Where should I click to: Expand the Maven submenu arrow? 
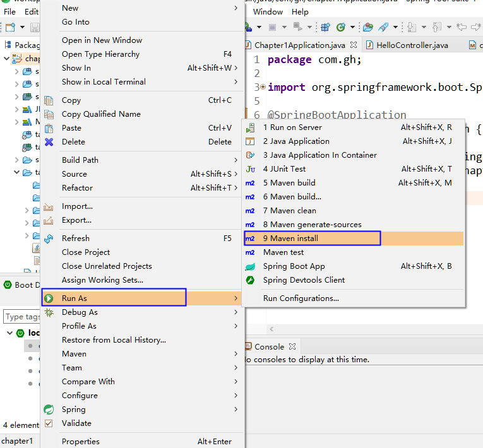236,354
